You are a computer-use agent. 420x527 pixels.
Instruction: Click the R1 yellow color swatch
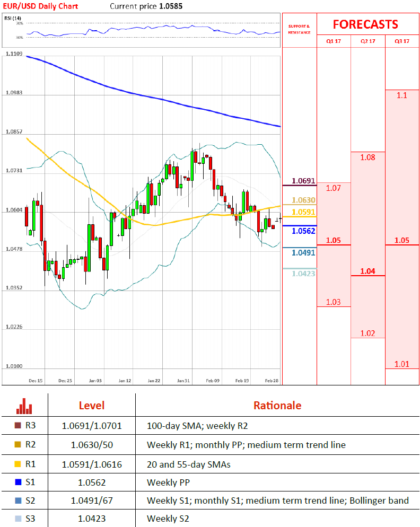(18, 464)
